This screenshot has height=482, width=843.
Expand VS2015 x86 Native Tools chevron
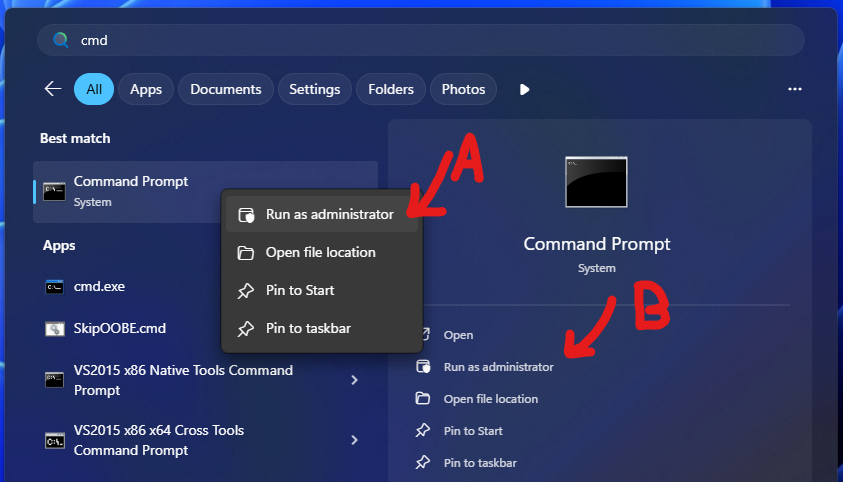354,380
